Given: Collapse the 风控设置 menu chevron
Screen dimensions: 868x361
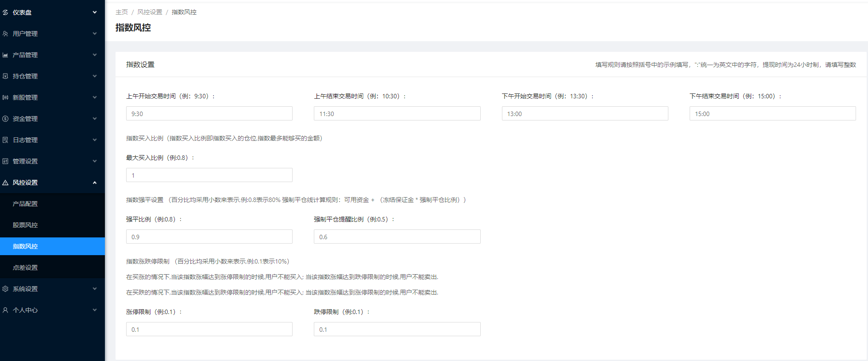Looking at the screenshot, I should pyautogui.click(x=94, y=182).
